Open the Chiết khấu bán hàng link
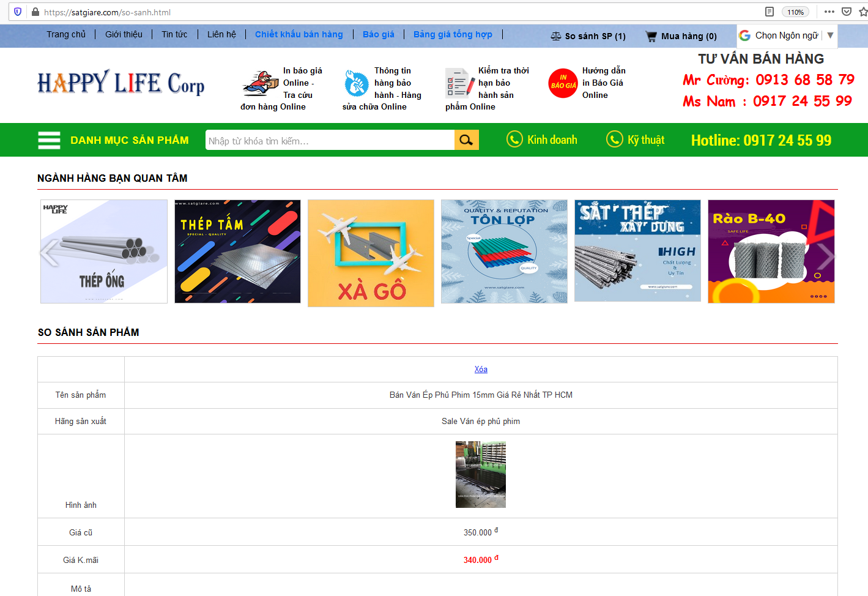The width and height of the screenshot is (868, 596). pyautogui.click(x=299, y=34)
